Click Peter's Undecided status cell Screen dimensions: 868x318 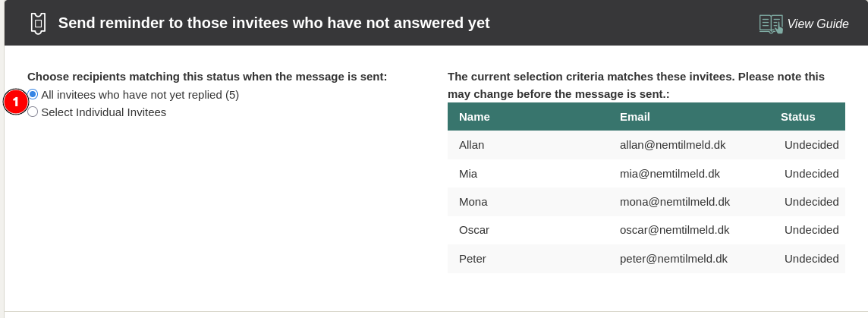811,259
